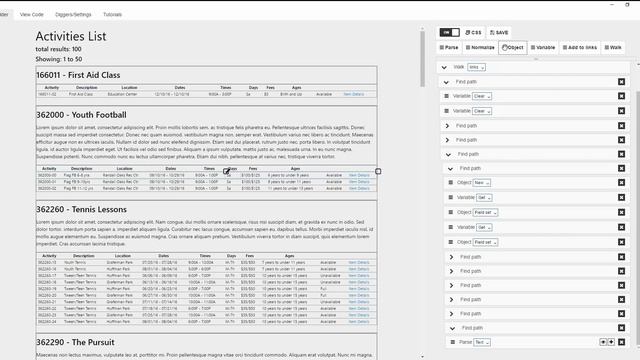Click the panel splitter grip below the toolbar
Image resolution: width=640 pixels, height=360 pixels.
[x=536, y=59]
